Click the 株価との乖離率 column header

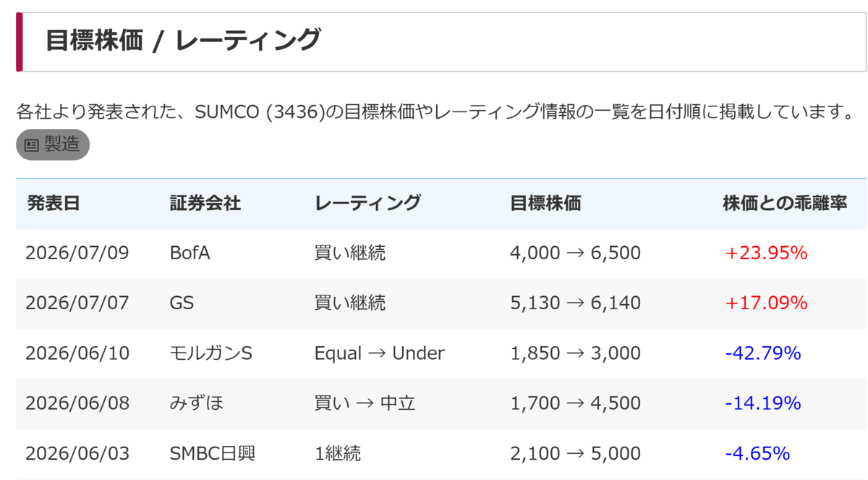pos(785,203)
